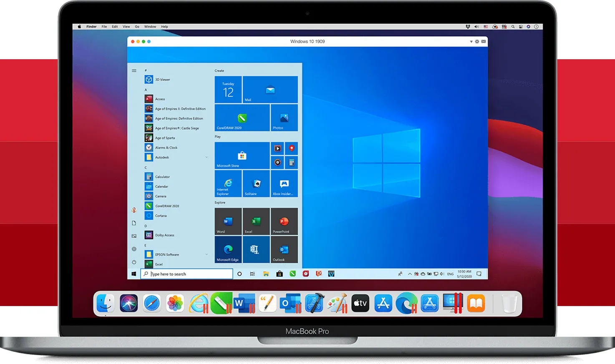Open Task View on the taskbar
The width and height of the screenshot is (615, 364).
pyautogui.click(x=252, y=274)
